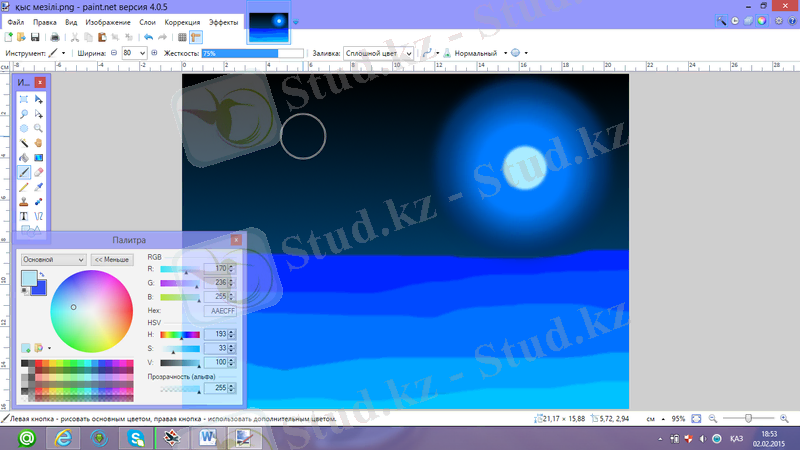800x450 pixels.
Task: Click the Save icon in the toolbar
Action: coord(37,37)
